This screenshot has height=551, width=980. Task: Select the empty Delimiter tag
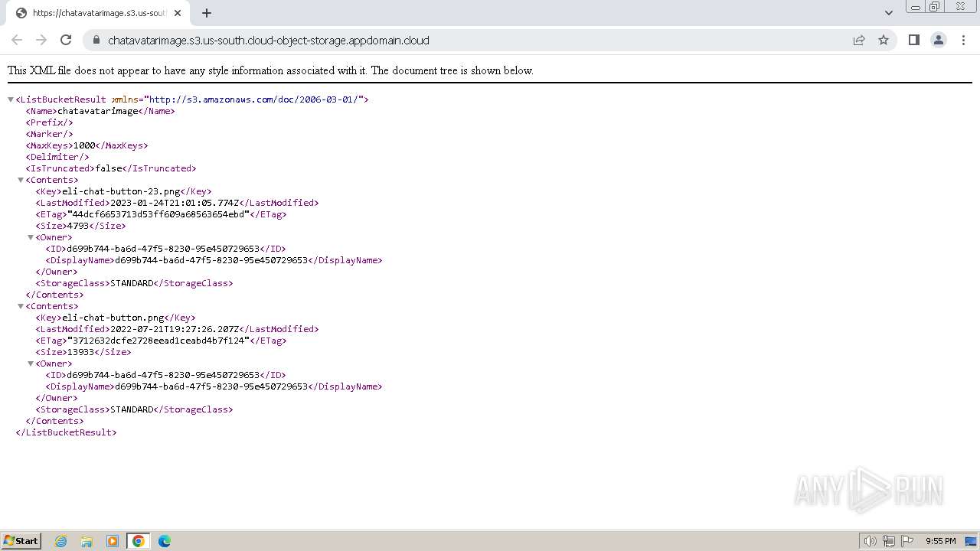click(x=57, y=157)
